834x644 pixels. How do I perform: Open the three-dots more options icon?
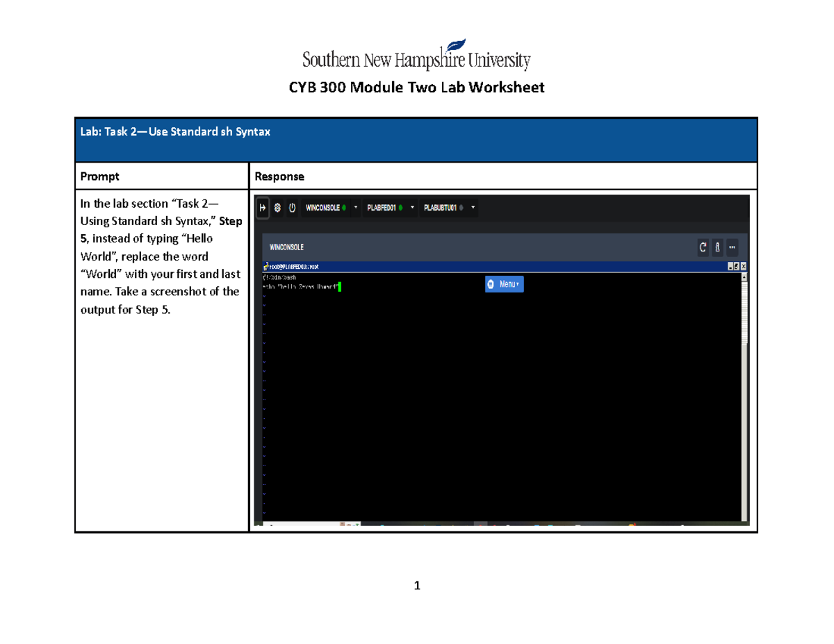[731, 247]
